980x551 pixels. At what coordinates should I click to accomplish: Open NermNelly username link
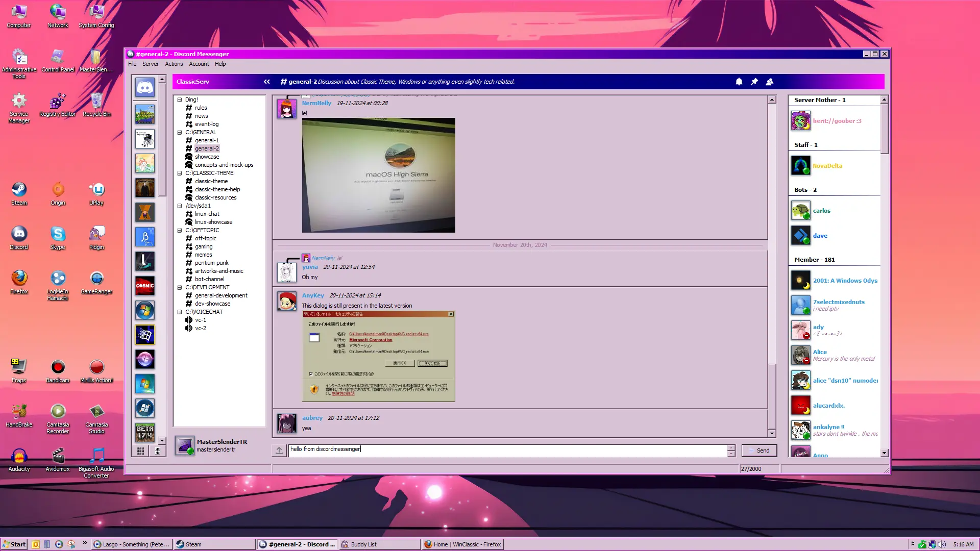(x=316, y=103)
